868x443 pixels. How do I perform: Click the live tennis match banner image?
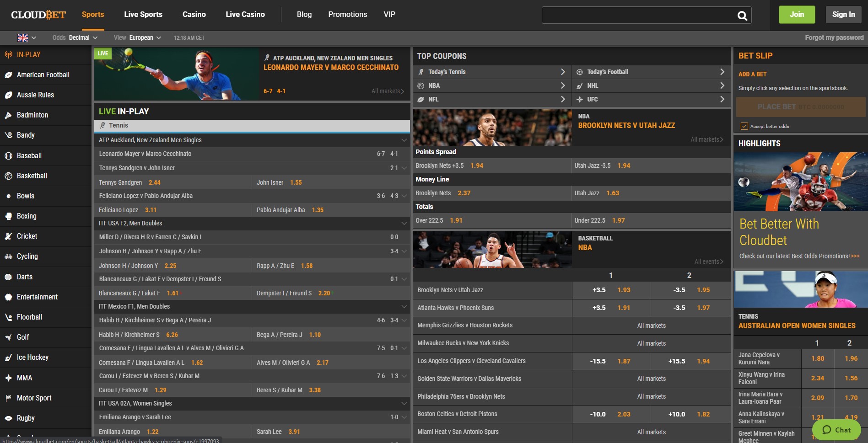click(177, 74)
